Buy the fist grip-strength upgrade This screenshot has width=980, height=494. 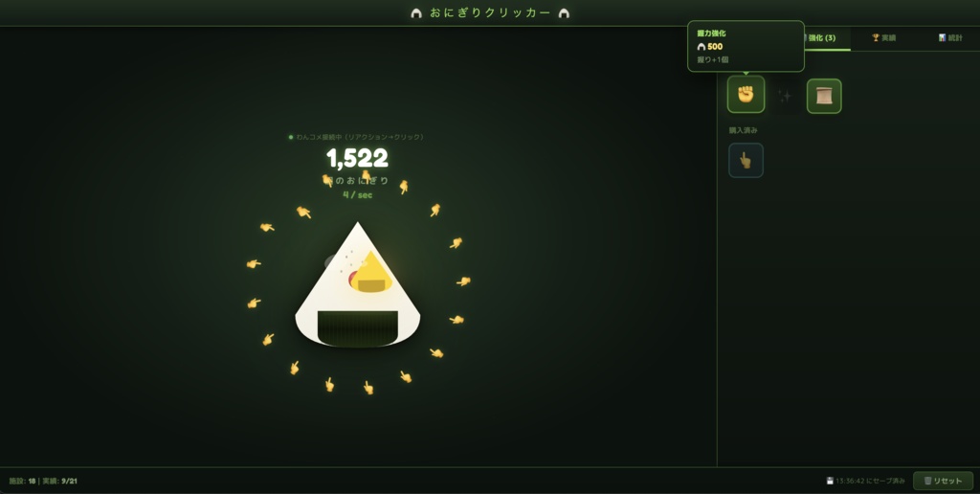(746, 95)
